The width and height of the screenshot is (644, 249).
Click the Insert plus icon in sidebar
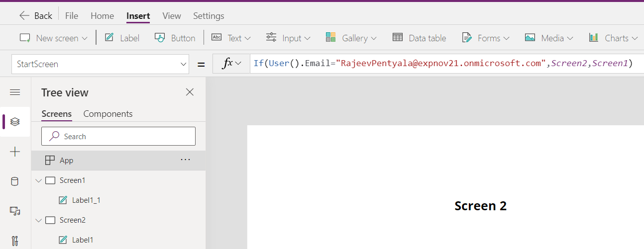(15, 152)
